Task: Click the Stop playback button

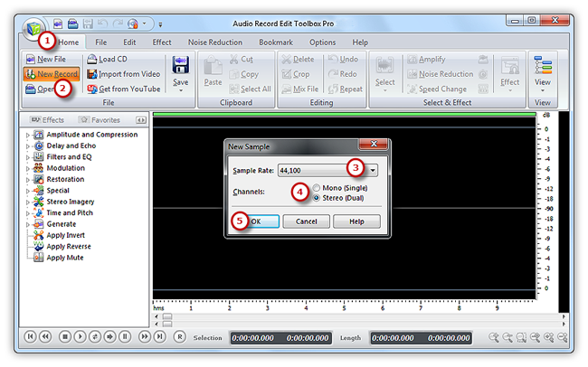Action: coord(65,336)
